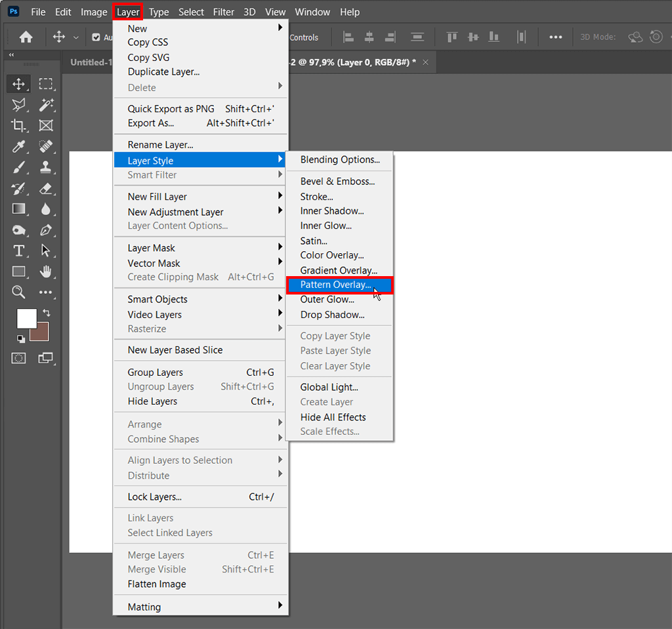Toggle the Auto-Select checkbox
Image resolution: width=672 pixels, height=629 pixels.
click(x=96, y=37)
